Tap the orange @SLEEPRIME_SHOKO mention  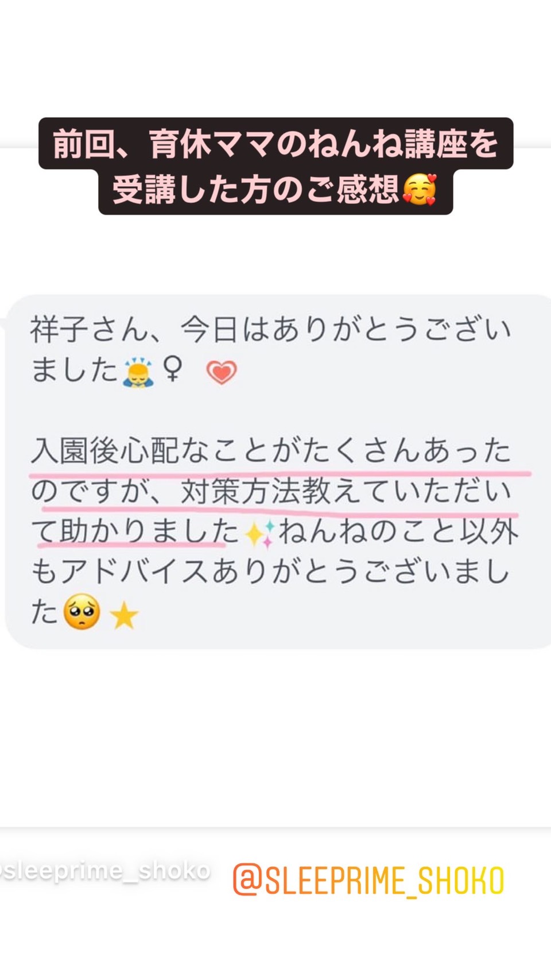pyautogui.click(x=368, y=881)
